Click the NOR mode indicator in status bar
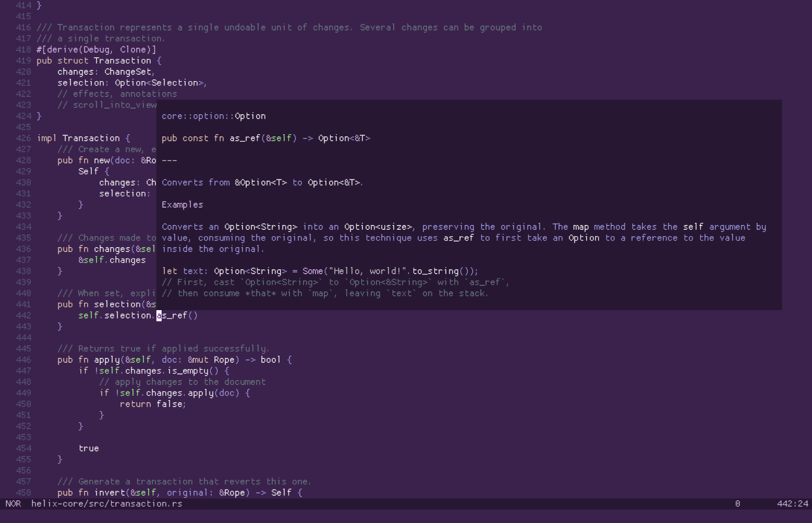The width and height of the screenshot is (812, 523). point(13,503)
